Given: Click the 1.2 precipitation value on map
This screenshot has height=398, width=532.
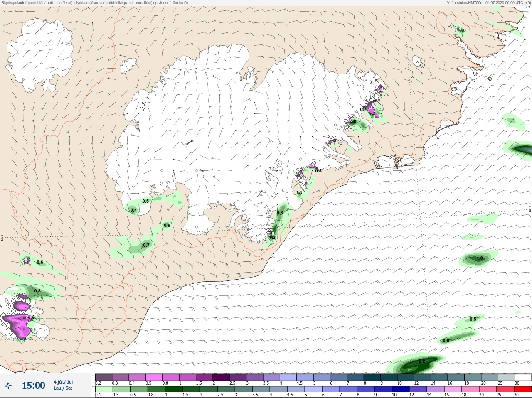Looking at the screenshot, I should click(272, 238).
